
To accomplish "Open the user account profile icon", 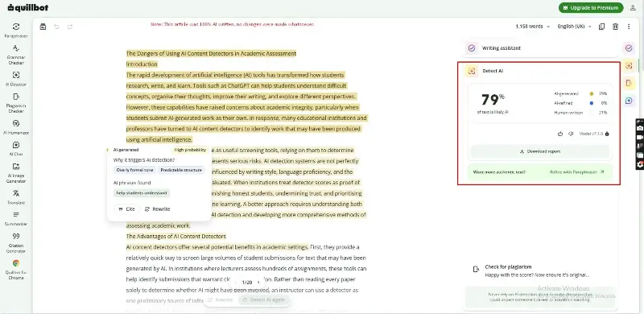I will pyautogui.click(x=633, y=8).
